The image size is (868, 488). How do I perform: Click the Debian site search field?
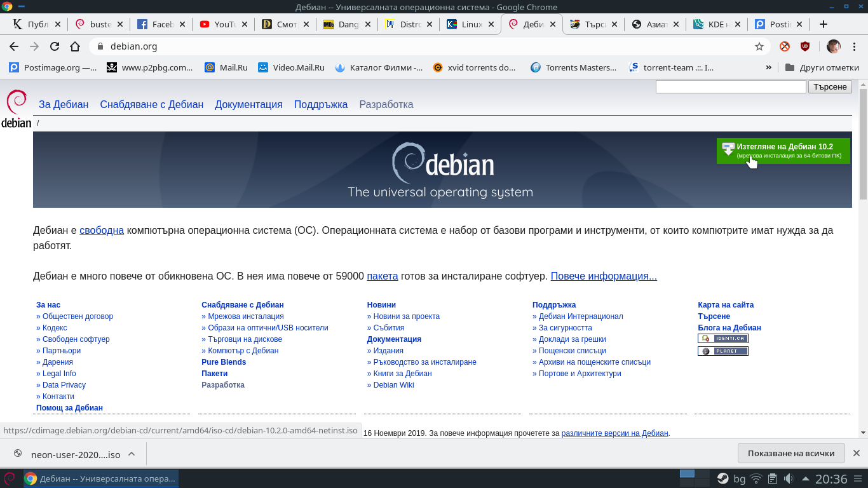(731, 87)
